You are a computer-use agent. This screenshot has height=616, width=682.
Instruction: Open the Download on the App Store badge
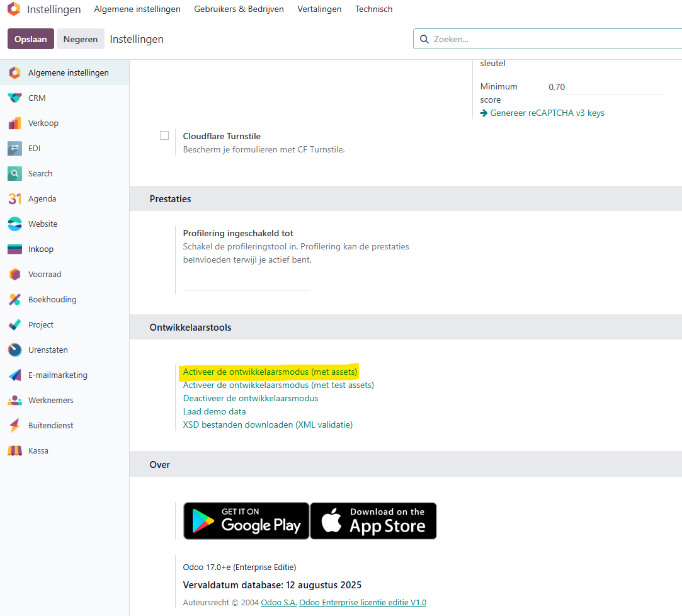pyautogui.click(x=373, y=521)
